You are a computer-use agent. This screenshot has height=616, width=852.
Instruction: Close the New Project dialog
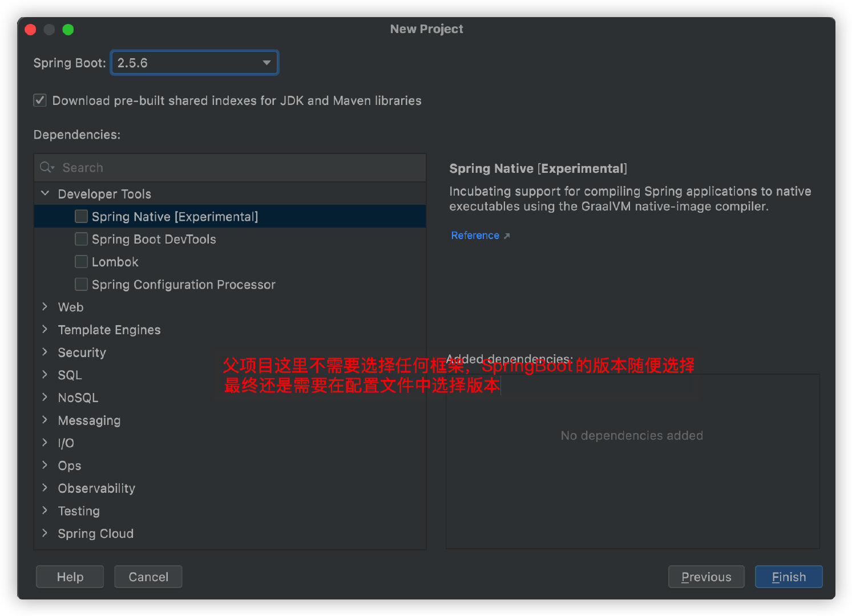pos(31,30)
